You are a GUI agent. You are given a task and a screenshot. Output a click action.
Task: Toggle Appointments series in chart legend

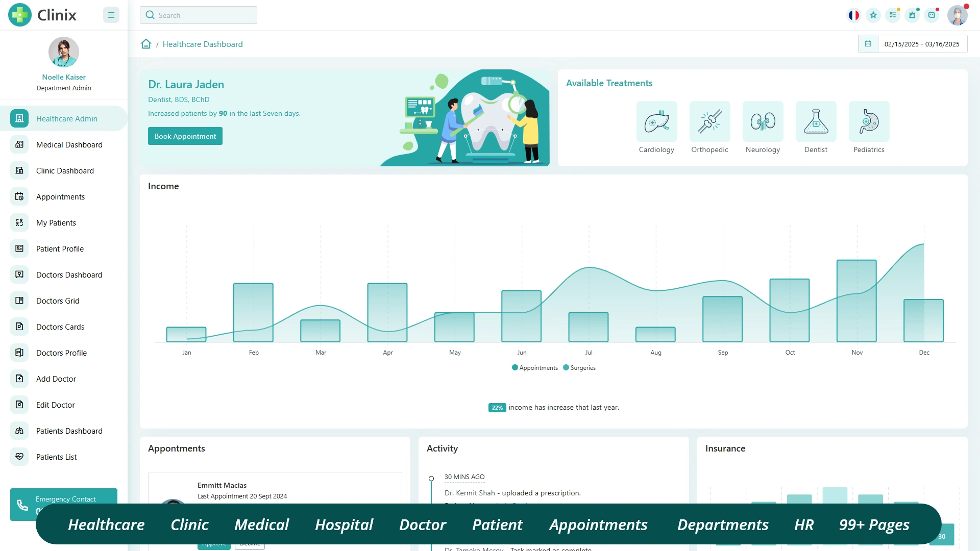tap(535, 368)
